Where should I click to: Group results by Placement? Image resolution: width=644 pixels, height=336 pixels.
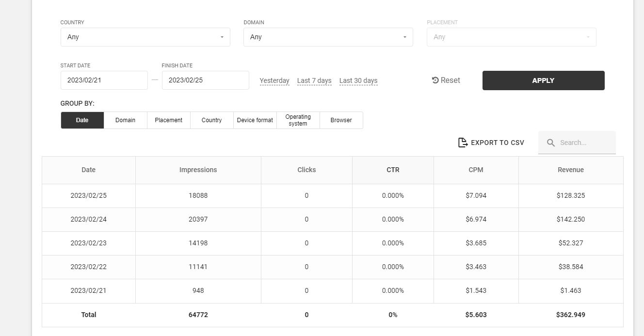coord(168,120)
